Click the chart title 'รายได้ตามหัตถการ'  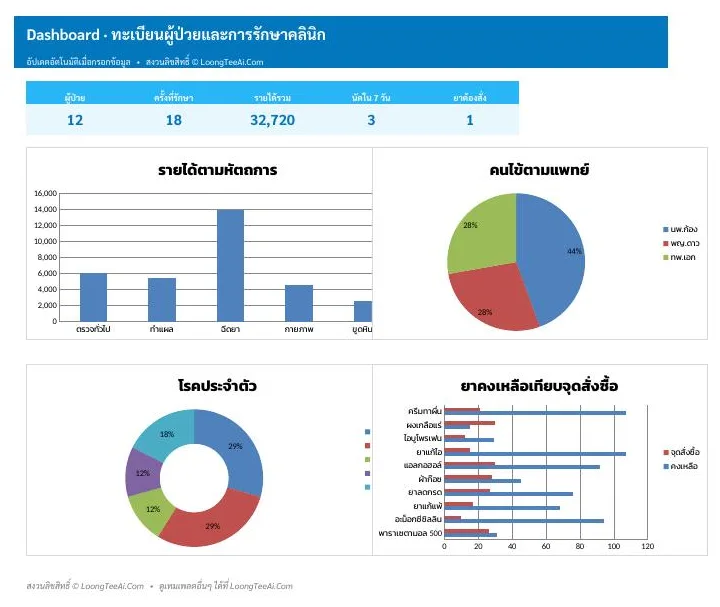coord(218,170)
